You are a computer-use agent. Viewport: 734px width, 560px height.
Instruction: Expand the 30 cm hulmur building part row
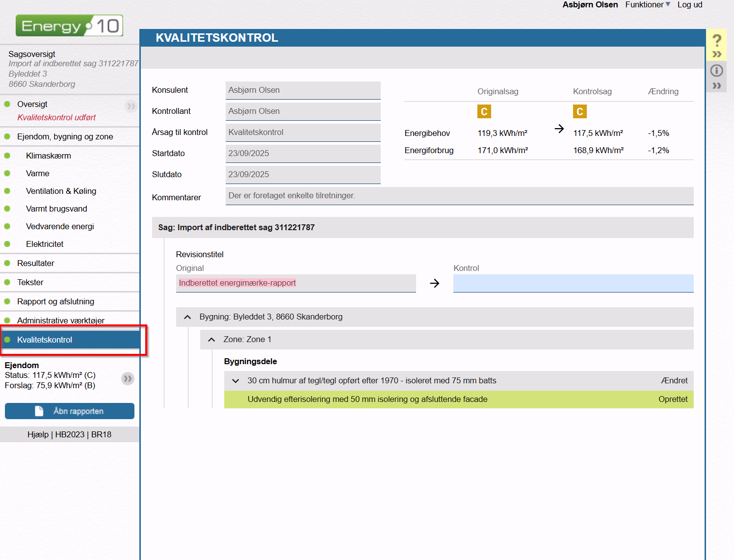[x=236, y=381]
